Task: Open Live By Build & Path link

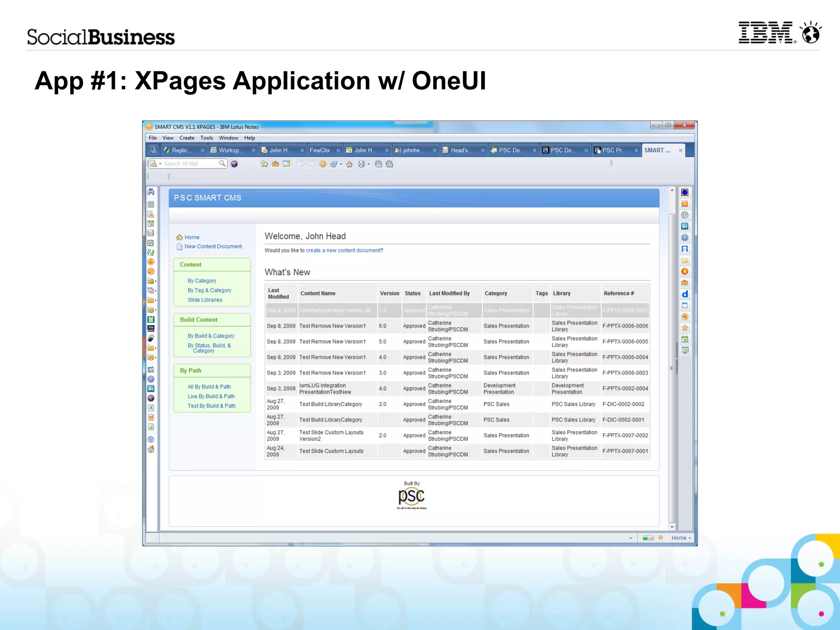Action: pos(211,396)
